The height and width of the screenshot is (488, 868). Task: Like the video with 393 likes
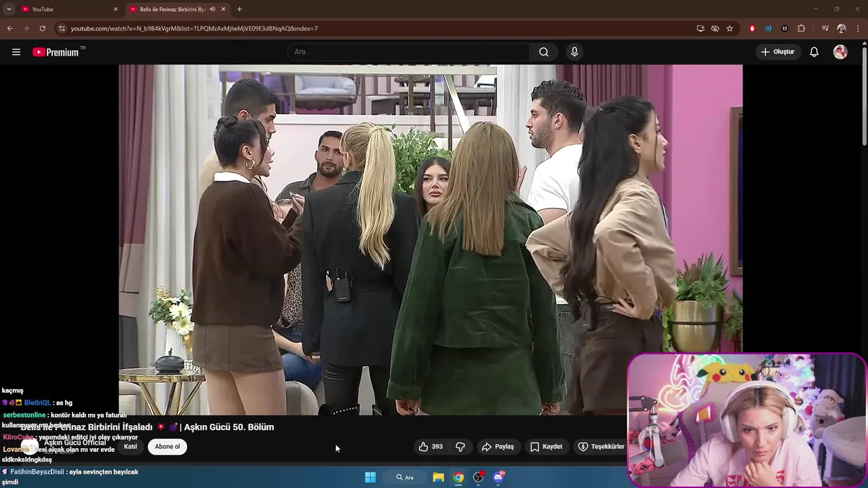pyautogui.click(x=431, y=447)
